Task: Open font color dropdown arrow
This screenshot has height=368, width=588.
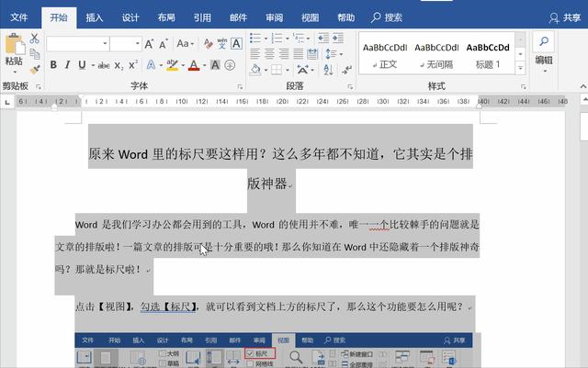Action: pyautogui.click(x=204, y=65)
